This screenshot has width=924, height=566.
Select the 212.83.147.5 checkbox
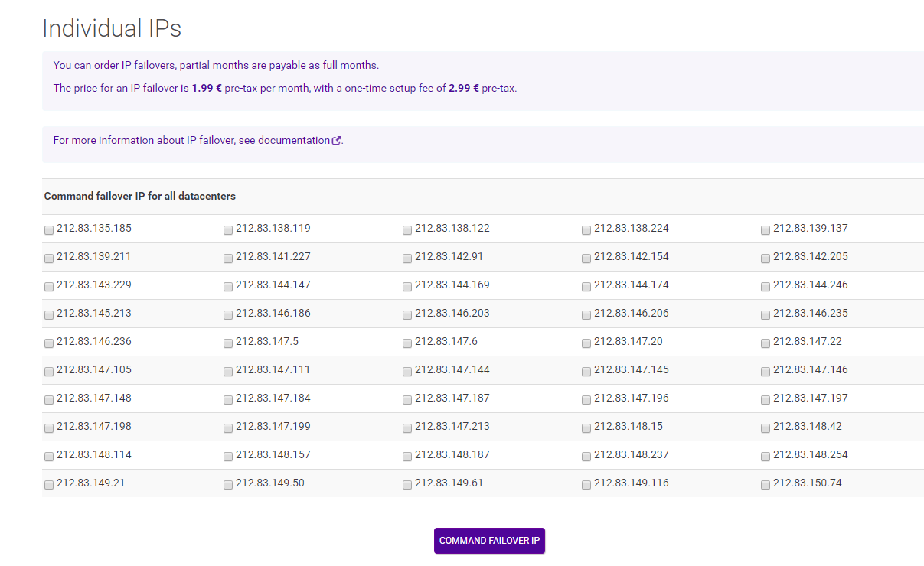[228, 343]
